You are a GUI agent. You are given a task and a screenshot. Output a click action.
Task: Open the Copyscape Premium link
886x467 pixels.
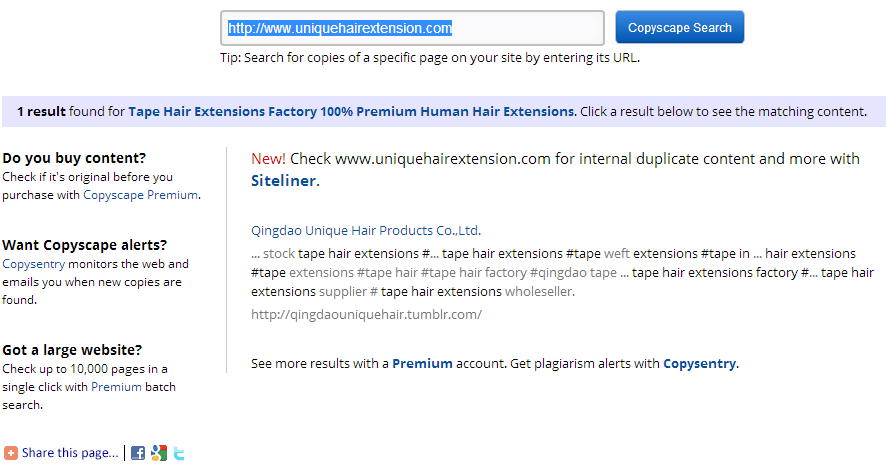[141, 195]
